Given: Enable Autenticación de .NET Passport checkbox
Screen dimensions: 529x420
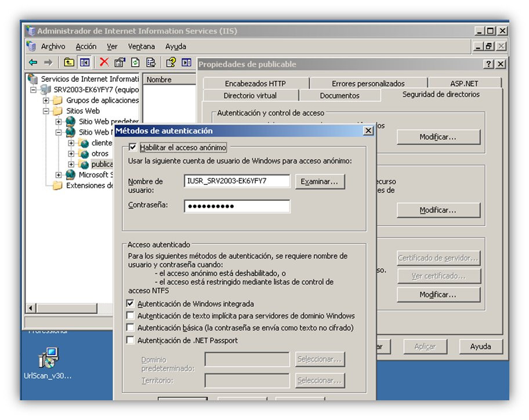Looking at the screenshot, I should tap(131, 340).
